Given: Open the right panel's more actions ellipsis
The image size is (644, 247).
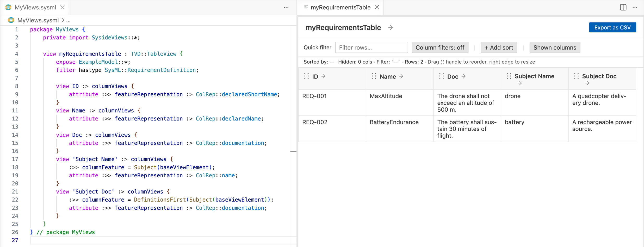Looking at the screenshot, I should 635,7.
